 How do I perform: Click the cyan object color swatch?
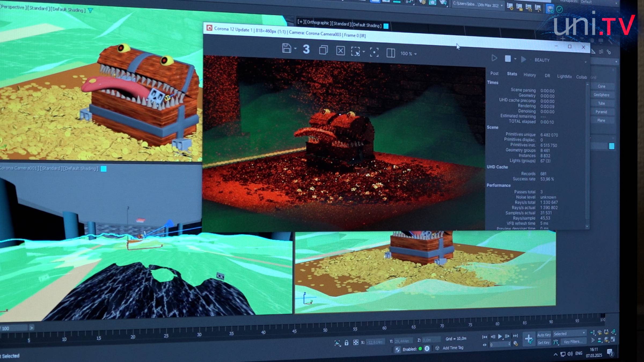pyautogui.click(x=612, y=146)
